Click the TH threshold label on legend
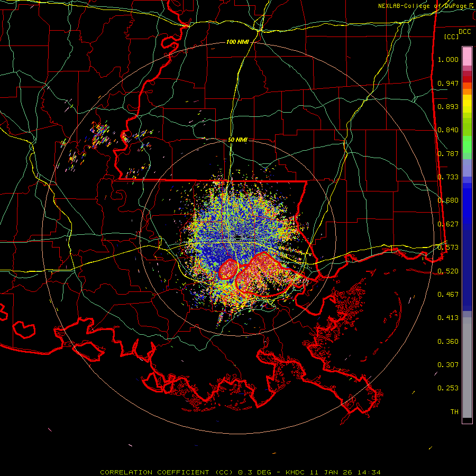Screen dimensions: 476x476 click(x=454, y=412)
